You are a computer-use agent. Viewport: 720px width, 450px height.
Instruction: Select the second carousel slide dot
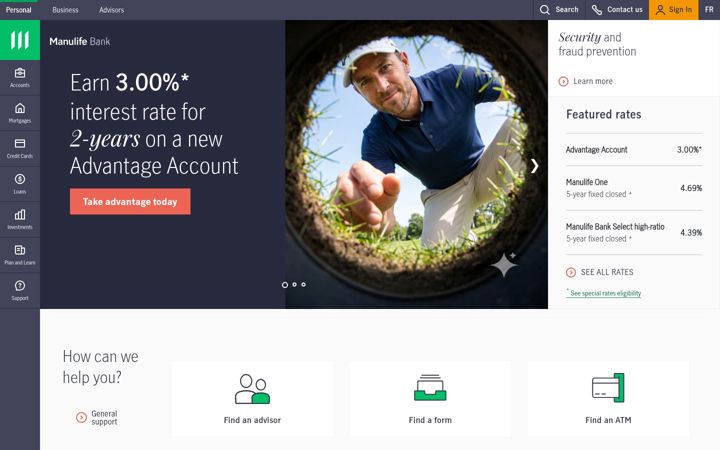[294, 285]
